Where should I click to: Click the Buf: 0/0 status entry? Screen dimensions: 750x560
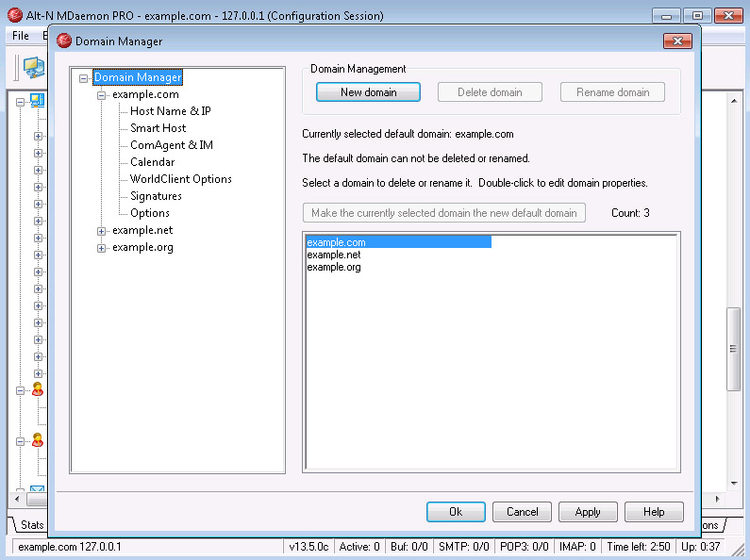pyautogui.click(x=408, y=547)
